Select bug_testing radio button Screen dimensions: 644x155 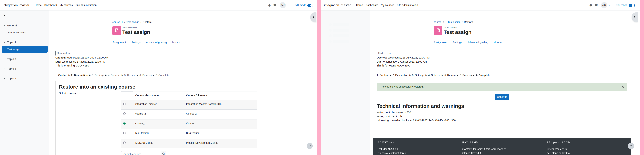pyautogui.click(x=124, y=133)
